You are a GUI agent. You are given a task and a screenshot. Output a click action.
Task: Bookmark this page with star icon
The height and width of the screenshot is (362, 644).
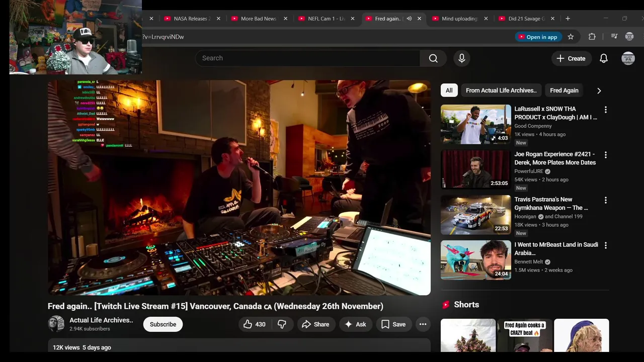[x=571, y=37]
